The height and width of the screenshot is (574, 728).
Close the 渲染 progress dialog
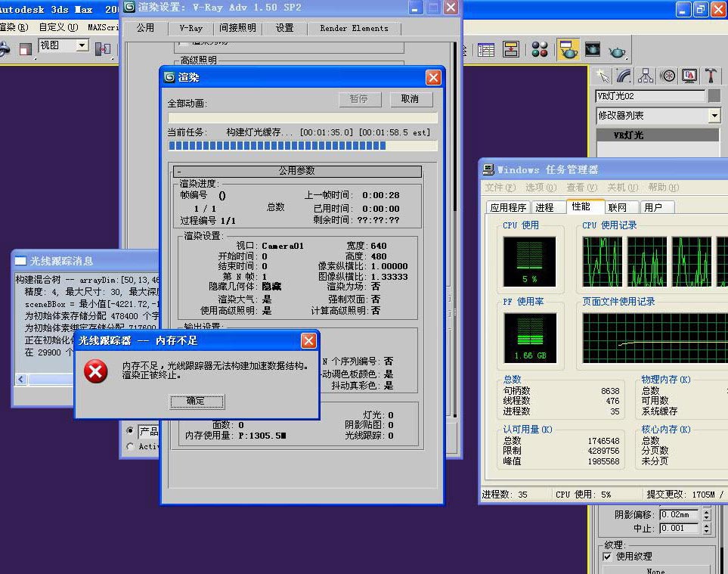(x=433, y=78)
